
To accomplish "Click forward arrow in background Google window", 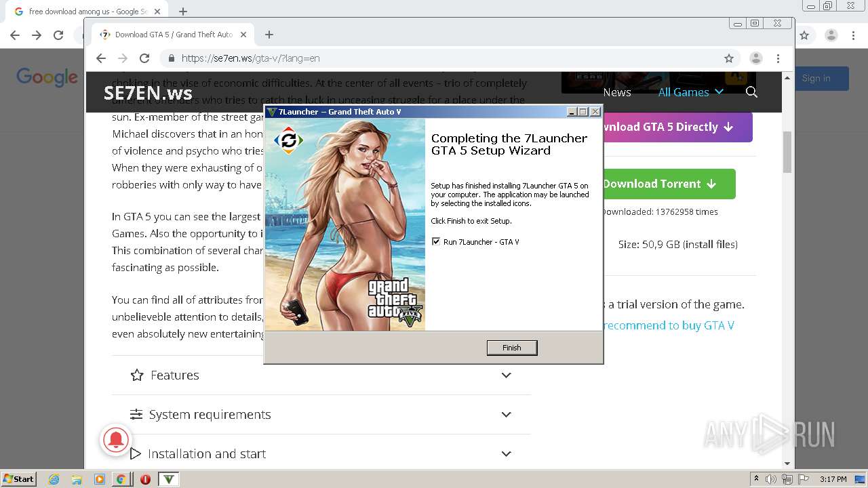I will point(37,35).
